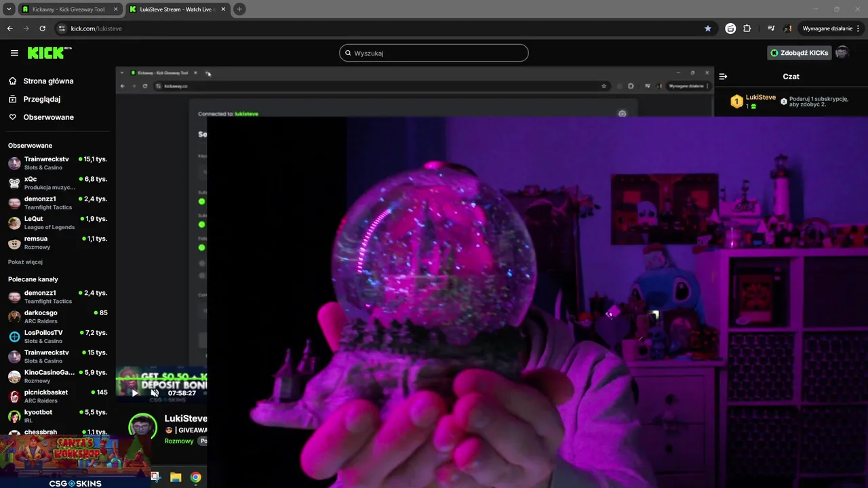Open File Explorer from the taskbar
Viewport: 868px width, 488px height.
176,477
